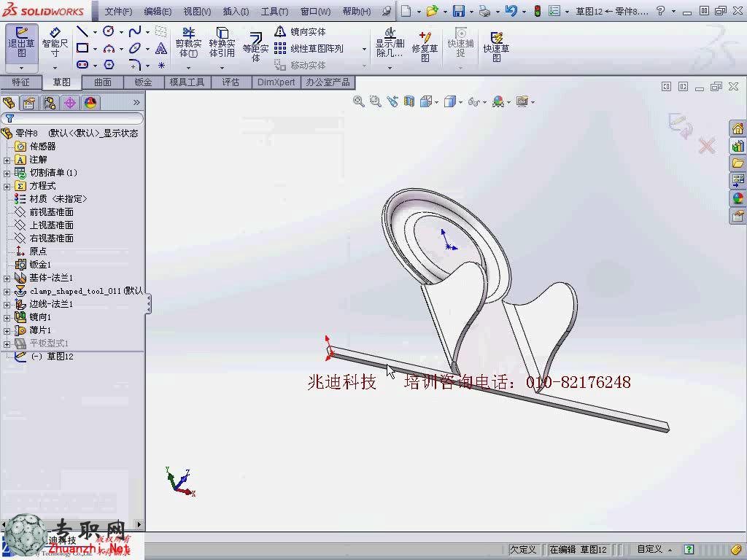747x560 pixels.
Task: Expand the 切割清单(1) tree node
Action: pos(7,174)
